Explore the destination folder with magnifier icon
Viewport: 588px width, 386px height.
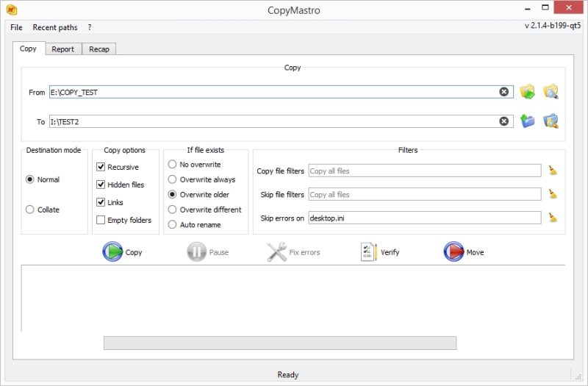point(551,121)
